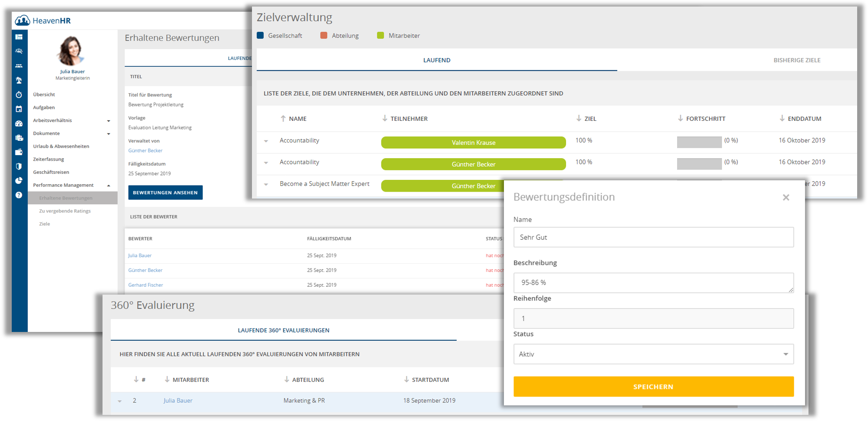
Task: Open the pie chart reports sidebar icon
Action: 19,181
